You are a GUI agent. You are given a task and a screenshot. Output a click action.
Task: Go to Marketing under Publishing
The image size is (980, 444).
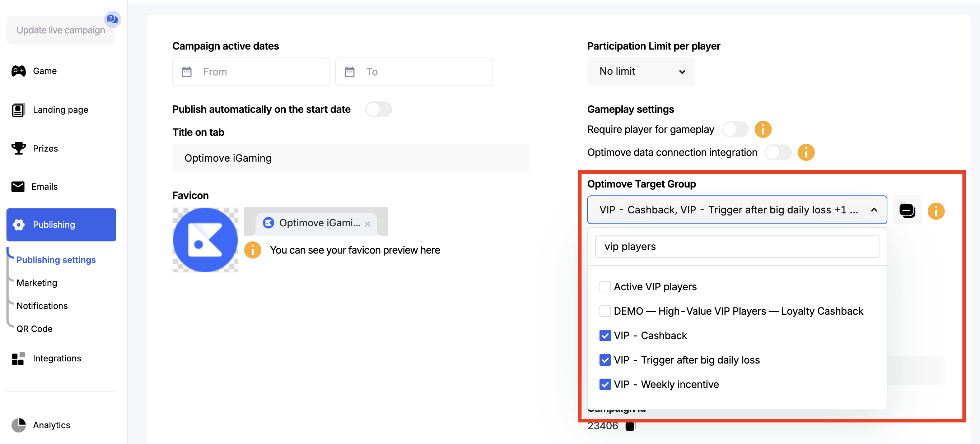pyautogui.click(x=37, y=283)
